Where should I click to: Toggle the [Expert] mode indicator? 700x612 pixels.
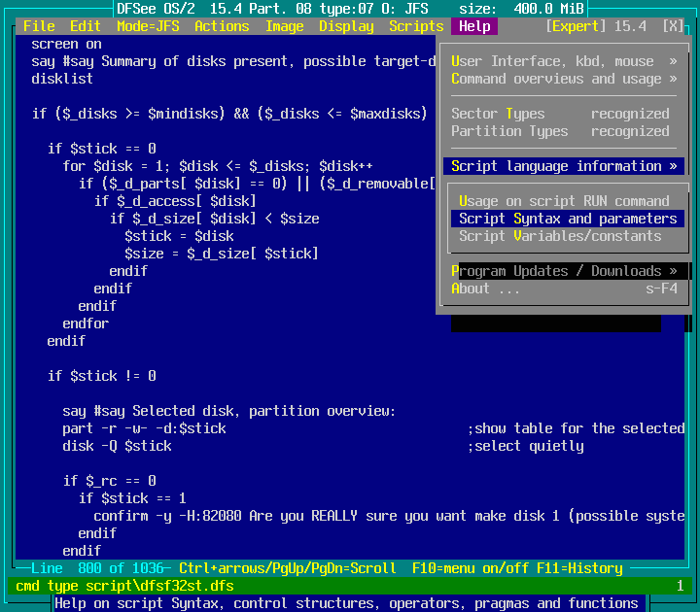576,26
